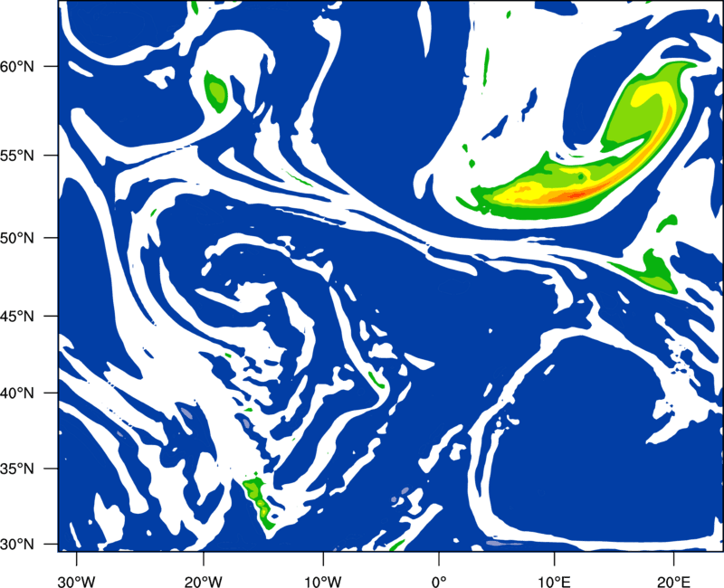
Task: Click the 20°E longitude label
Action: tap(673, 582)
